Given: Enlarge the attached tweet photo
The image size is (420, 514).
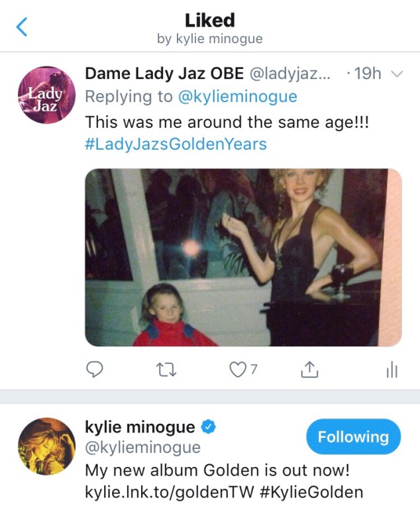Looking at the screenshot, I should coord(243,257).
